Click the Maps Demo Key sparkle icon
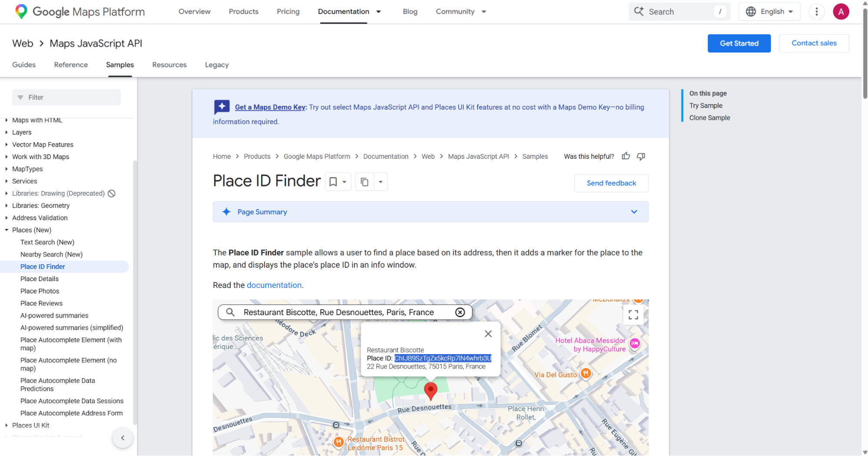Viewport: 868px width, 456px height. [222, 107]
